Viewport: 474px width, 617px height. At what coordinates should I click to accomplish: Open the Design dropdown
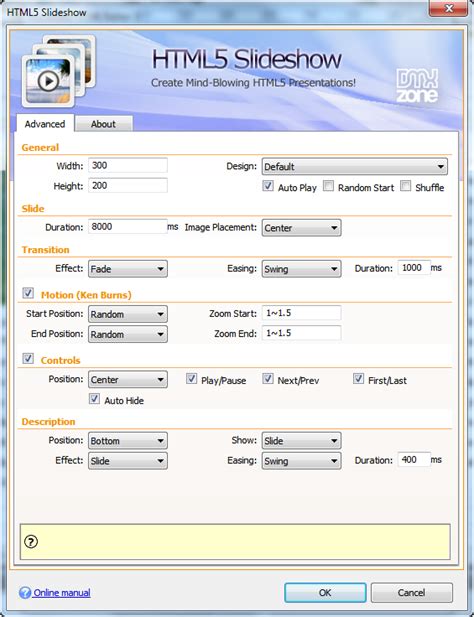click(x=354, y=167)
